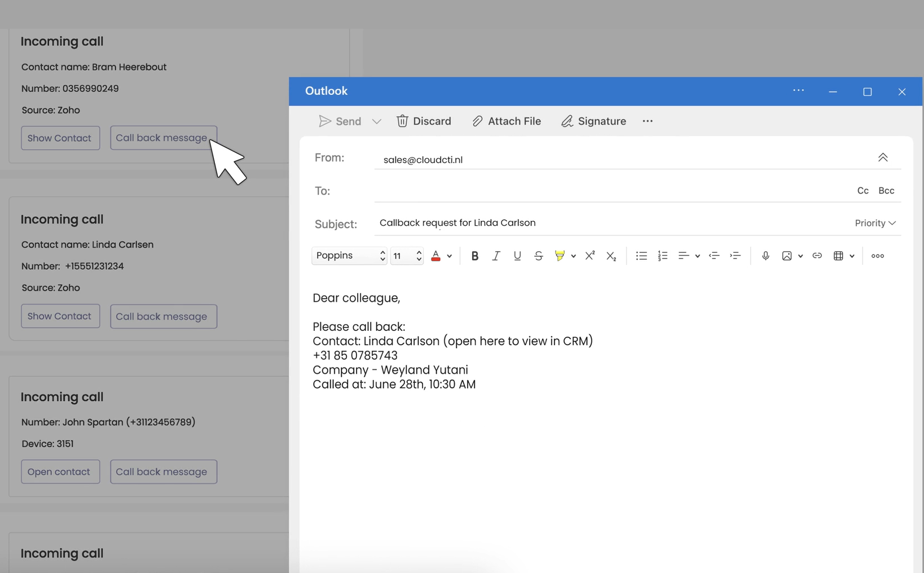Insert a hyperlink

point(817,256)
